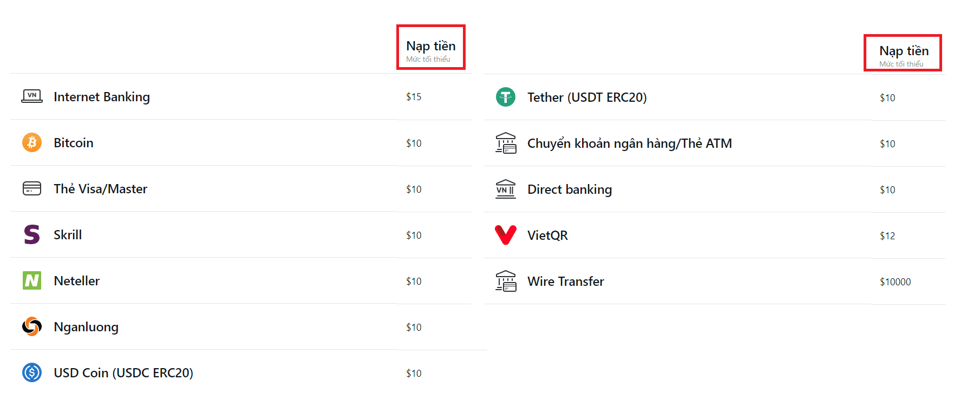Select the bank icon beside Chuyển khoản ngân hàng
This screenshot has height=419, width=980.
[506, 143]
